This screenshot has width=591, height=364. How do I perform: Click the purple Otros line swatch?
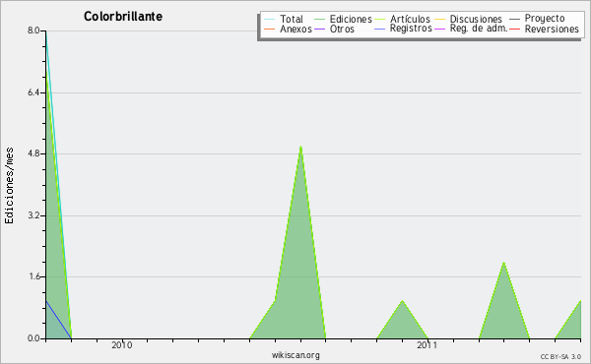point(319,29)
